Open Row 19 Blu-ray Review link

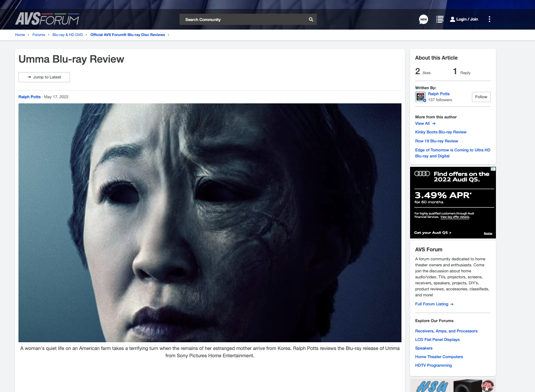(x=437, y=141)
